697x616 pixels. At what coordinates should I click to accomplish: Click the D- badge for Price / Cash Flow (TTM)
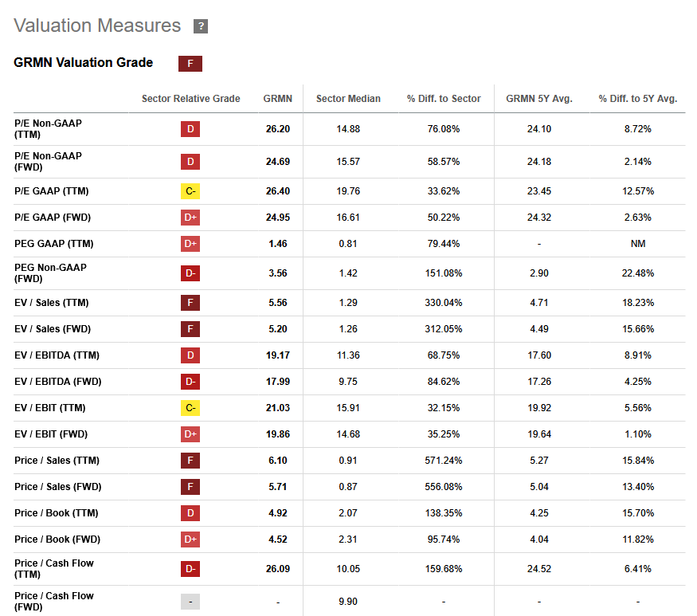click(190, 569)
